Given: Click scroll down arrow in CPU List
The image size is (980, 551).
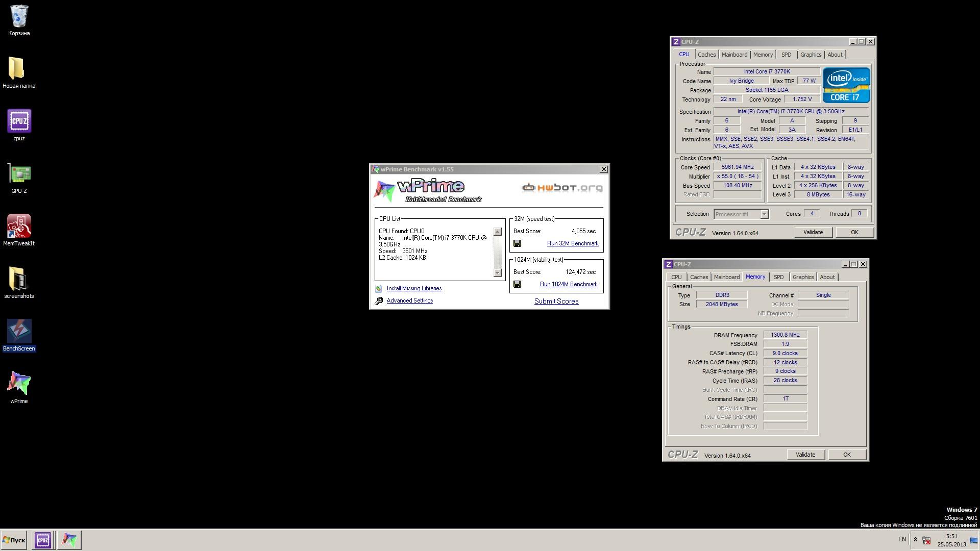Looking at the screenshot, I should pos(498,273).
